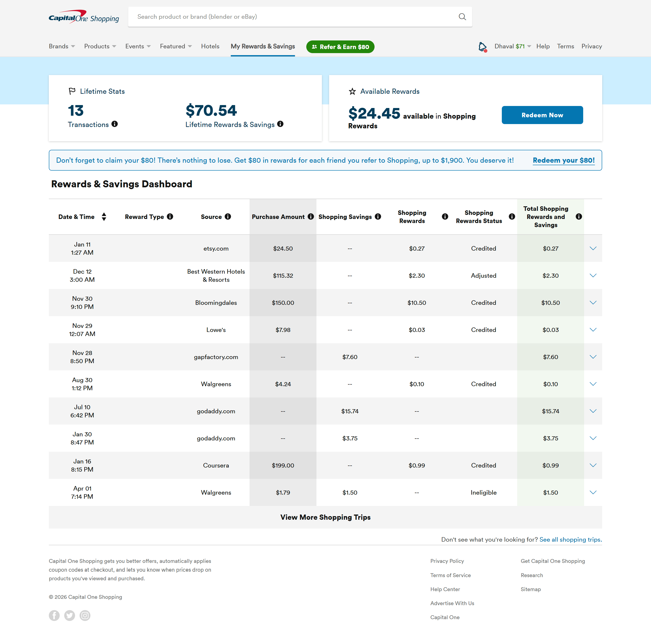Open the Brands dropdown menu

[62, 46]
